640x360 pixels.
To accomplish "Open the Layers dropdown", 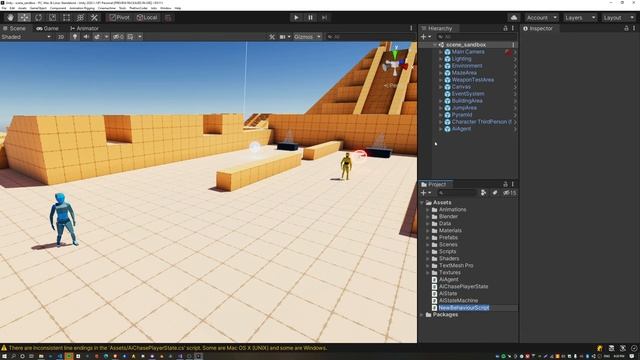I will [580, 18].
